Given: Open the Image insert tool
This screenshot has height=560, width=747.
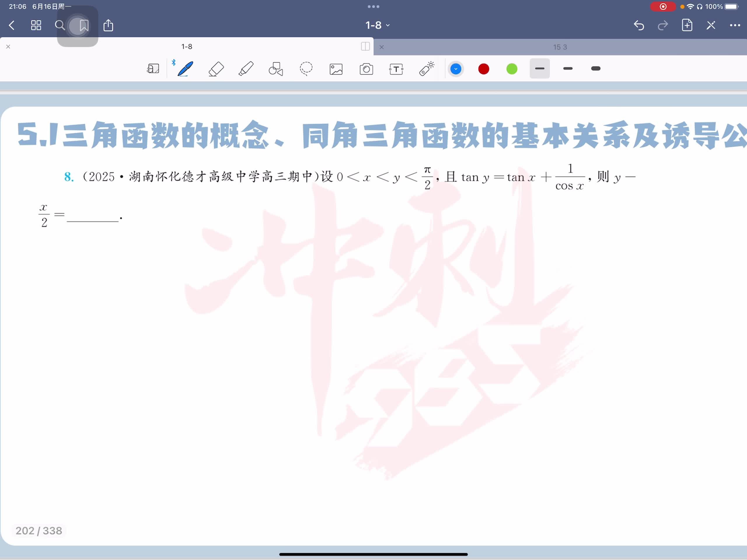Looking at the screenshot, I should [x=336, y=69].
